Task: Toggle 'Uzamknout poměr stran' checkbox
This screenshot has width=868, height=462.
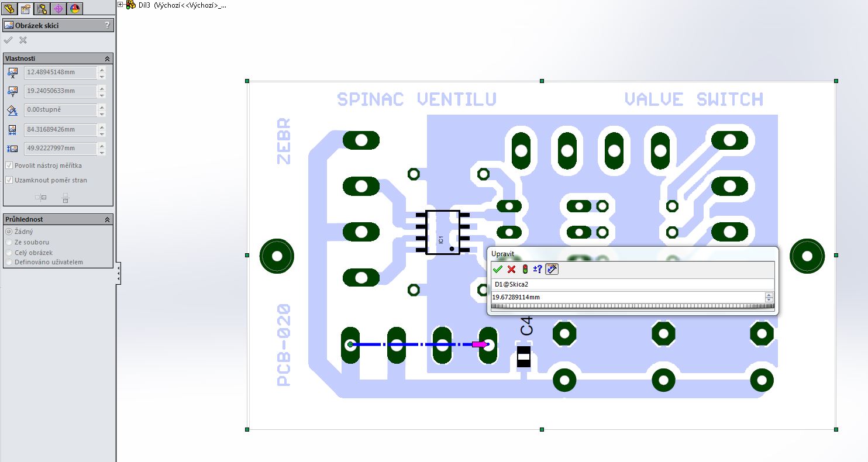Action: click(x=9, y=180)
